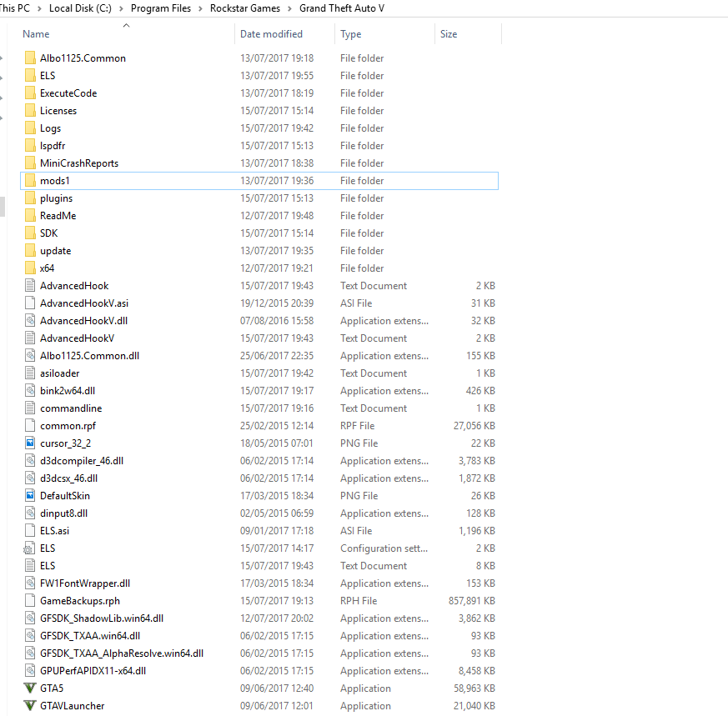
Task: Click the x64 folder icon
Action: point(30,268)
